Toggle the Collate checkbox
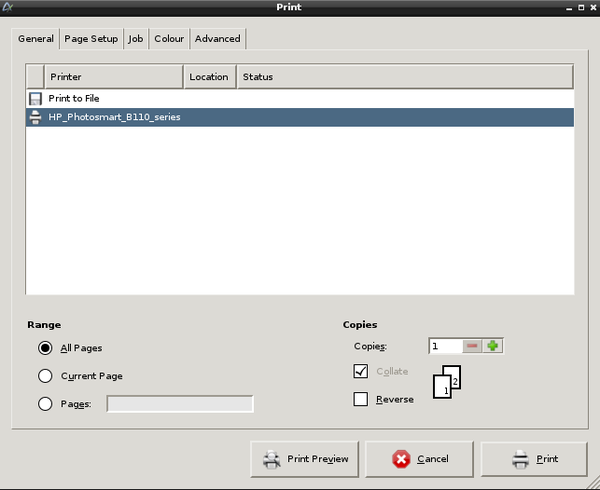The height and width of the screenshot is (490, 600). coord(361,371)
